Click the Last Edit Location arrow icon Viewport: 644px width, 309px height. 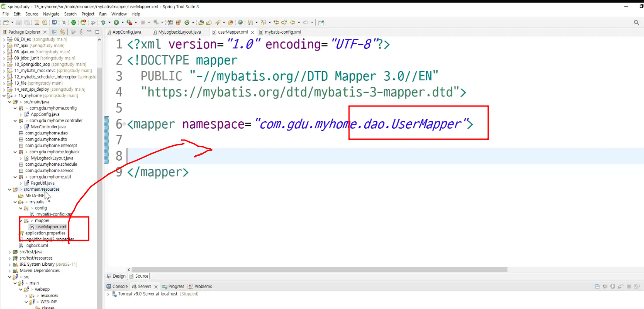point(276,22)
